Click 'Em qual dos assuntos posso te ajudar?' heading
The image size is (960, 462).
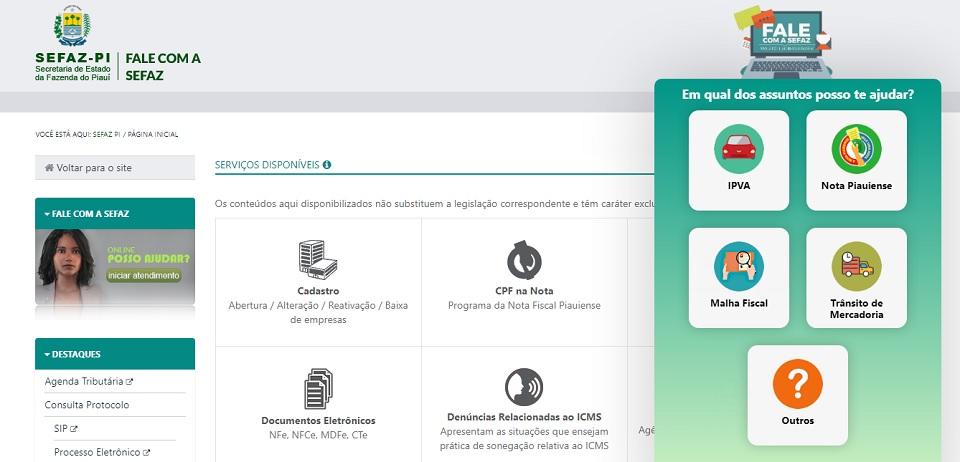pyautogui.click(x=797, y=95)
